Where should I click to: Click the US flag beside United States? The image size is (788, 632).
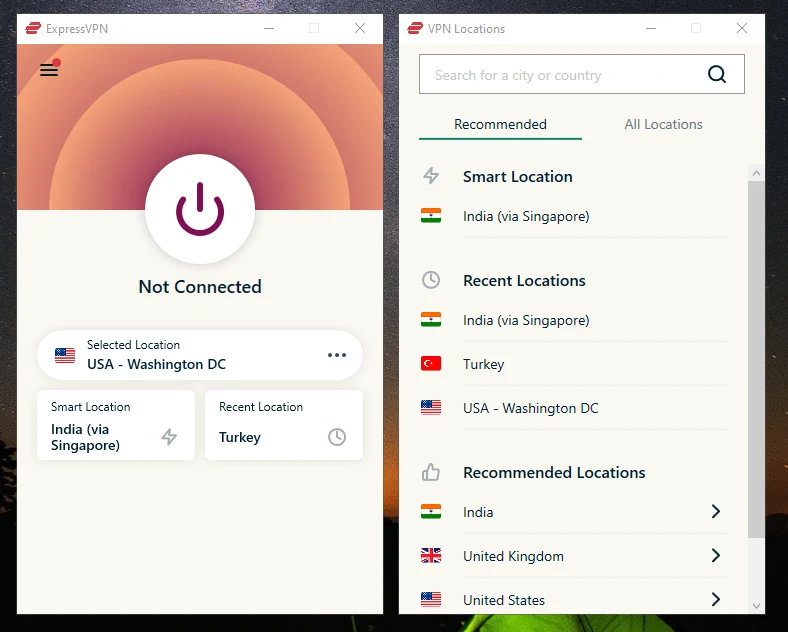point(431,599)
